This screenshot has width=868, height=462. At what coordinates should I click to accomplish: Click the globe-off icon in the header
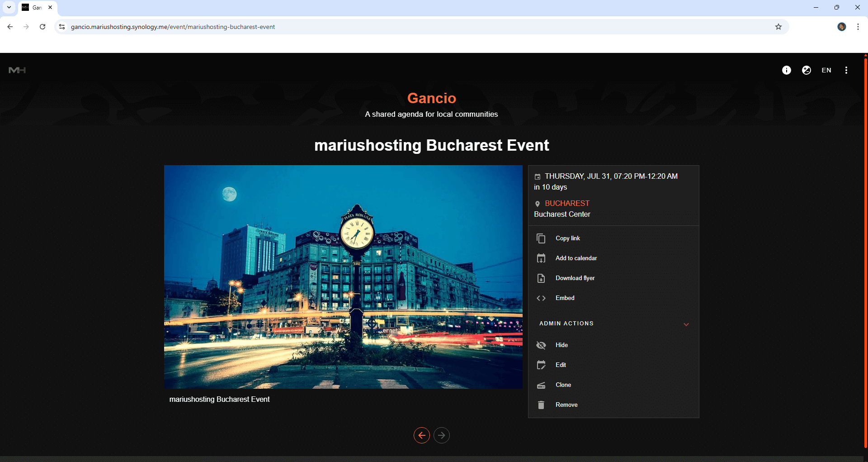click(807, 70)
